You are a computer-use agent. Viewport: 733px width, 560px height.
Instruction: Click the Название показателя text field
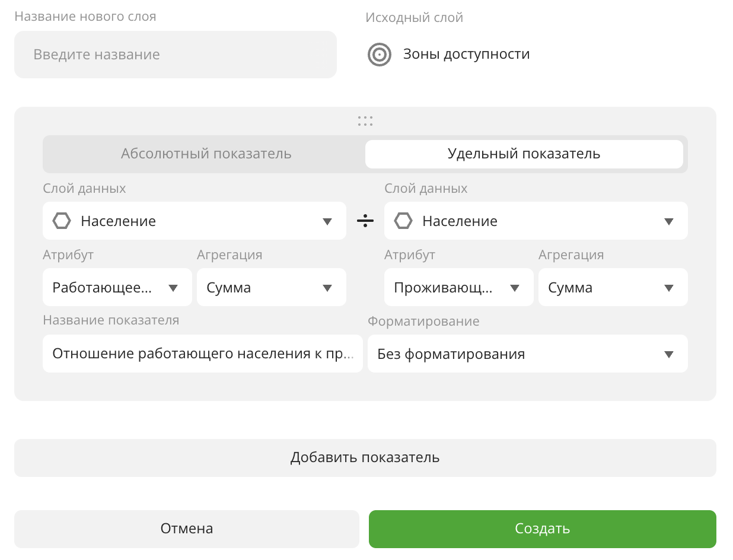tap(202, 354)
